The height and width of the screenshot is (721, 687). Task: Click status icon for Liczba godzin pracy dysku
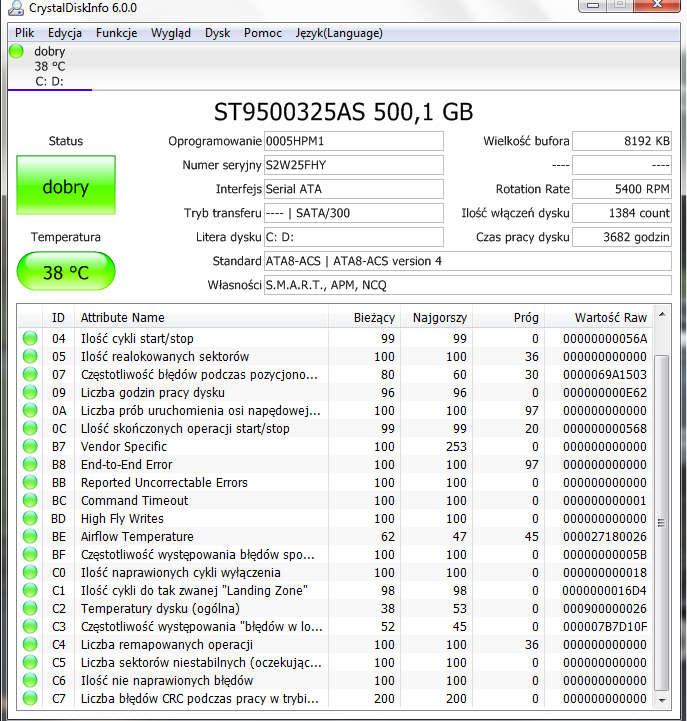30,392
